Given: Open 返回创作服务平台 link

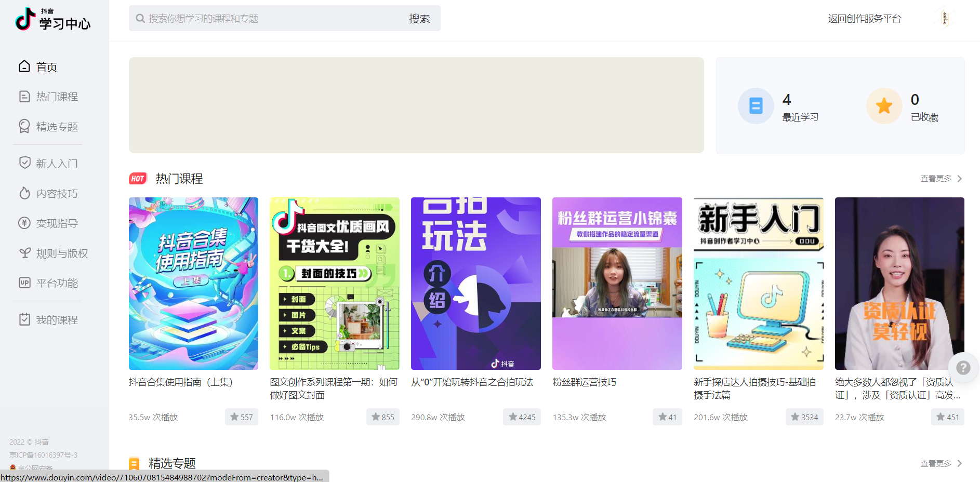Looking at the screenshot, I should click(x=864, y=18).
